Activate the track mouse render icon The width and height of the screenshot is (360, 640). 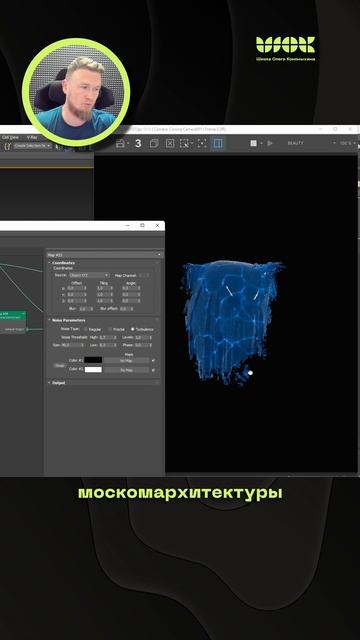202,143
